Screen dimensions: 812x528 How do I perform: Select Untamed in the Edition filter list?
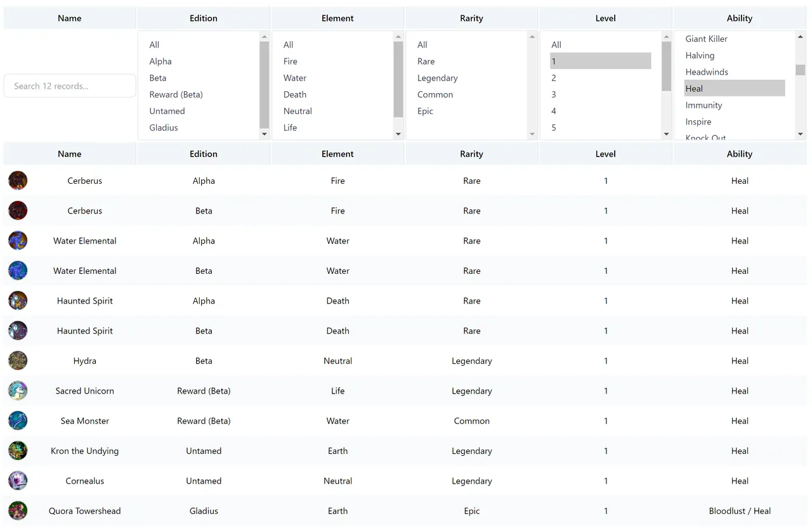(x=200, y=111)
